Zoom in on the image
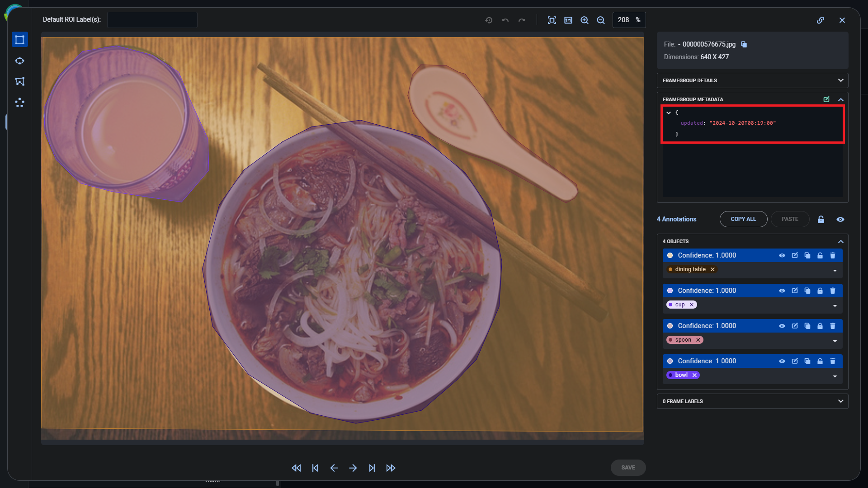Image resolution: width=868 pixels, height=488 pixels. click(585, 20)
